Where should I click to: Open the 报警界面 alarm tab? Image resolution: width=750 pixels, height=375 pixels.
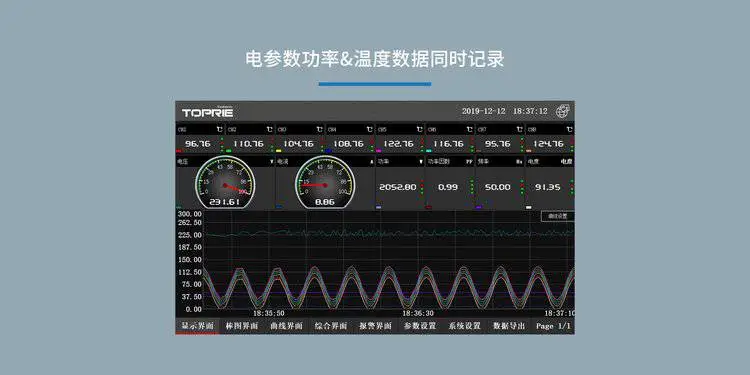pyautogui.click(x=375, y=326)
